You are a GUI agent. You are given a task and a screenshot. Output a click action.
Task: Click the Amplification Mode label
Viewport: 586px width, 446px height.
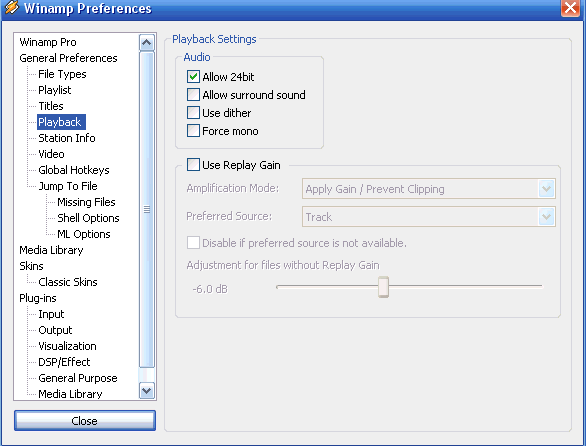pos(232,188)
